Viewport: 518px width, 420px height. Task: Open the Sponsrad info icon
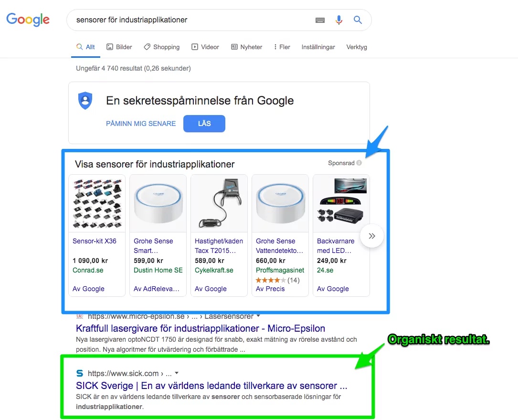click(x=359, y=163)
